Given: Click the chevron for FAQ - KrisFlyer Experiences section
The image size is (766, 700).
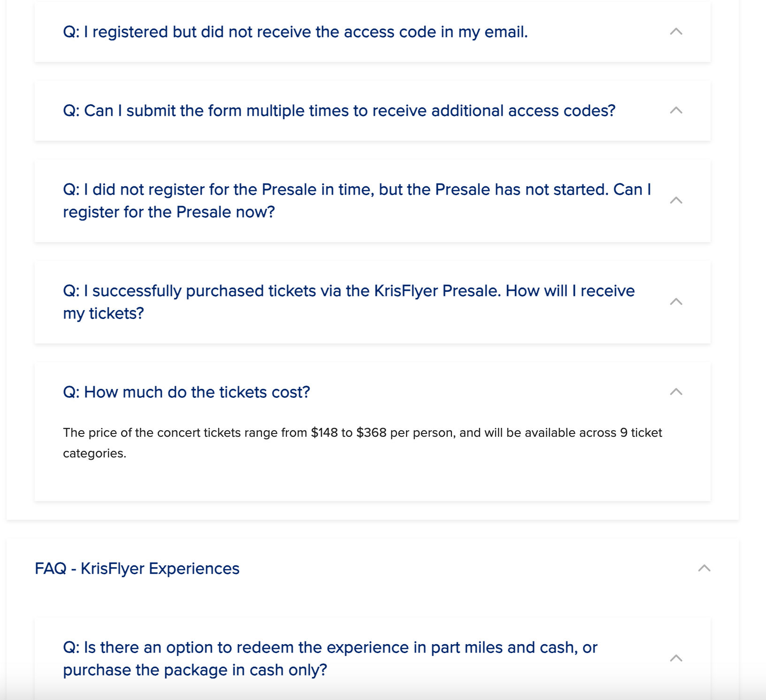Looking at the screenshot, I should [x=704, y=569].
